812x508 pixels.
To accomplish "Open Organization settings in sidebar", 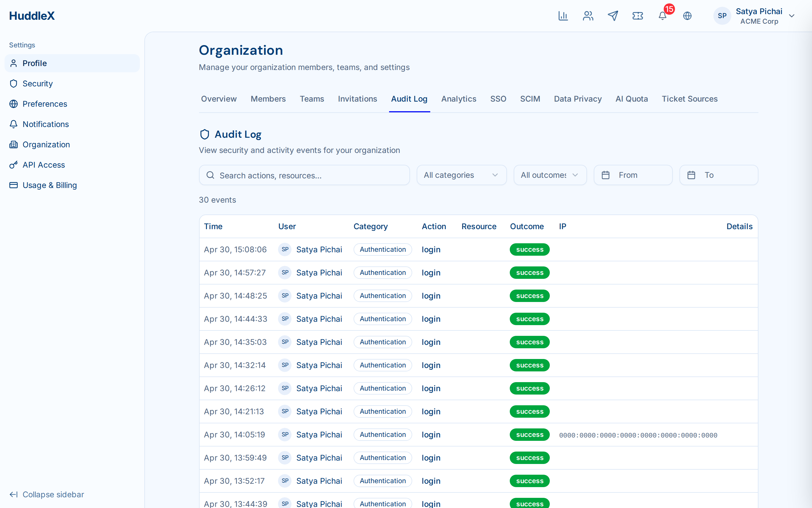I will pyautogui.click(x=72, y=144).
